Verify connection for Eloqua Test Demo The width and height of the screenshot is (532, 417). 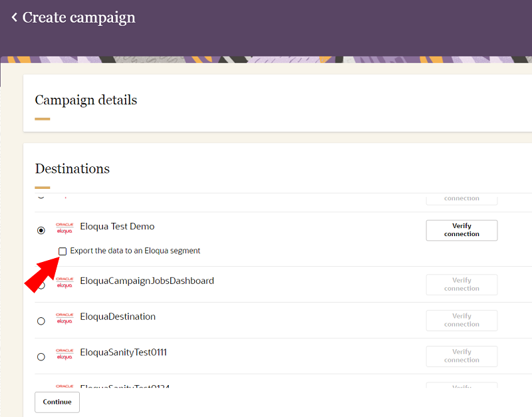pyautogui.click(x=462, y=230)
